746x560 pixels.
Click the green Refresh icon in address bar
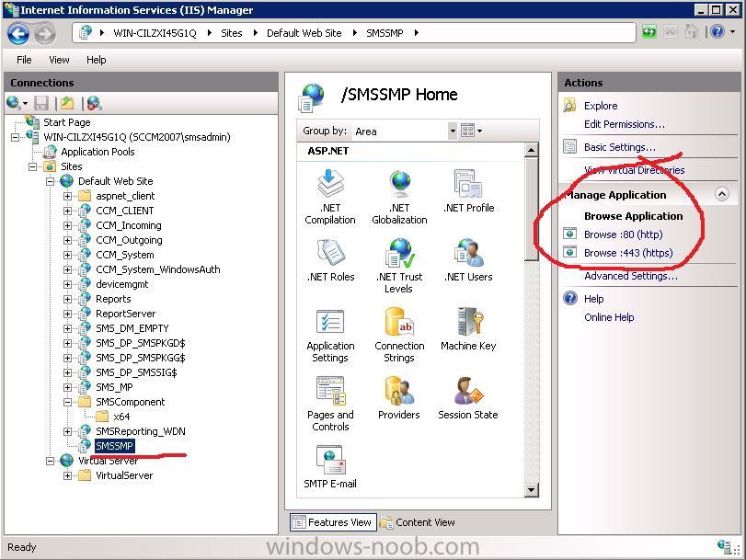[649, 32]
